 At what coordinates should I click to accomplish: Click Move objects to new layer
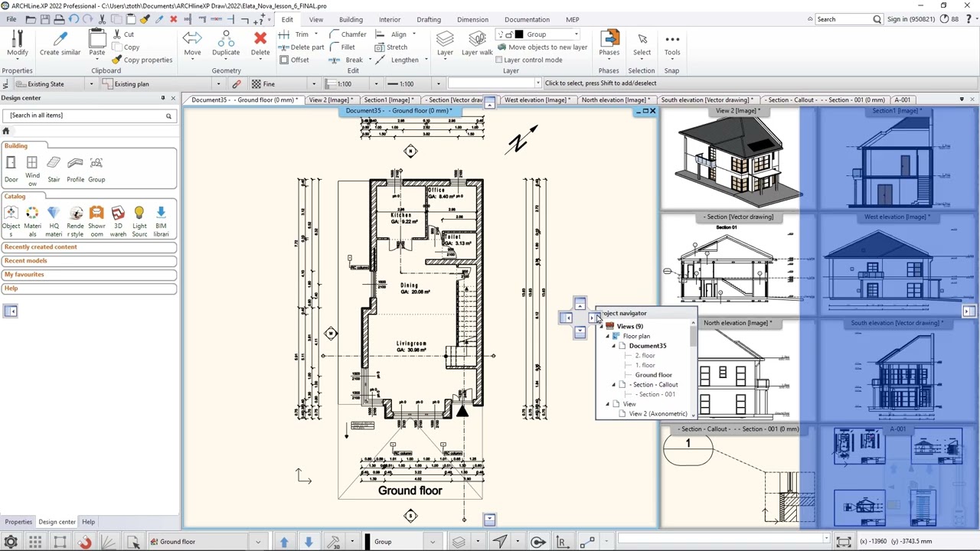click(542, 47)
